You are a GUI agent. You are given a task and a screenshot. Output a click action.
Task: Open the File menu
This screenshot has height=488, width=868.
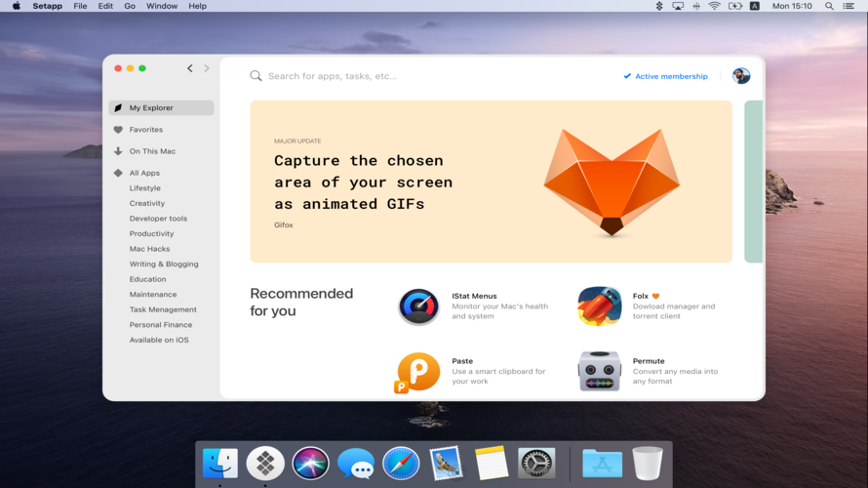point(80,6)
